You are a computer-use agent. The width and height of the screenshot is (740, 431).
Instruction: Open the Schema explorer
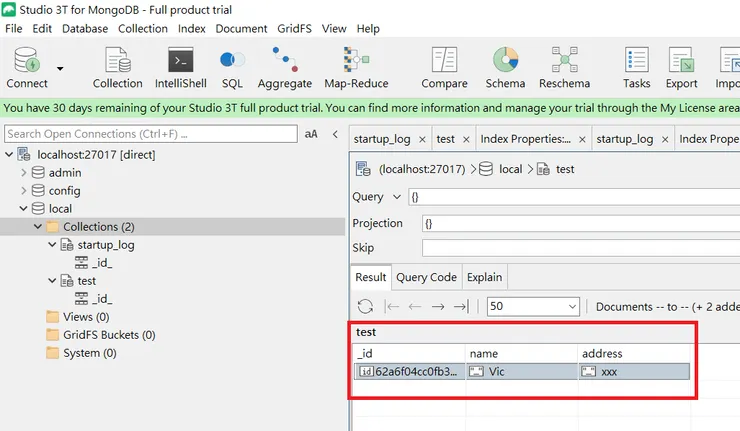505,67
